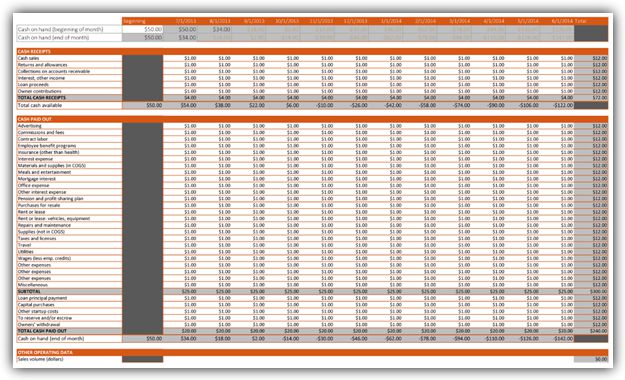Select the 'Utilities' row label
This screenshot has height=380, width=625.
(x=26, y=252)
